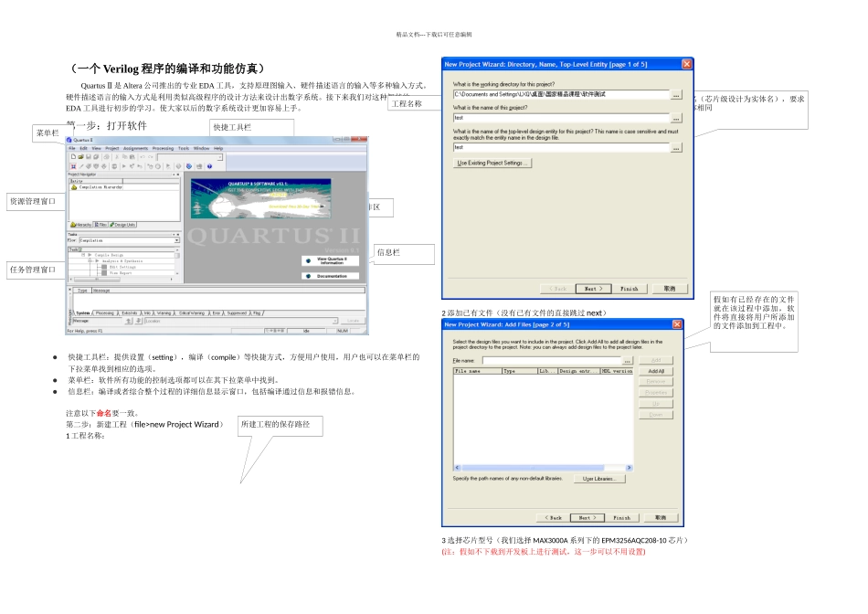Click the Print icon in Quartus toolbar
This screenshot has height=614, width=868.
106,156
